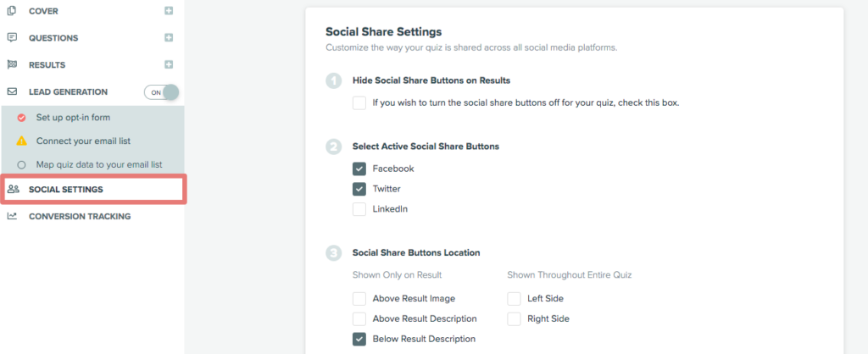Image resolution: width=868 pixels, height=354 pixels.
Task: Check the hide social share buttons box
Action: tap(359, 102)
